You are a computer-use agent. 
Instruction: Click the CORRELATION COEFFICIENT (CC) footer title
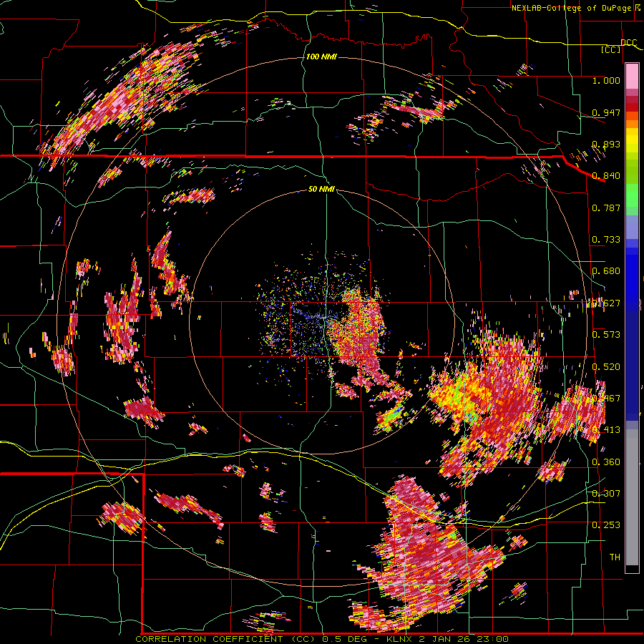(225, 639)
